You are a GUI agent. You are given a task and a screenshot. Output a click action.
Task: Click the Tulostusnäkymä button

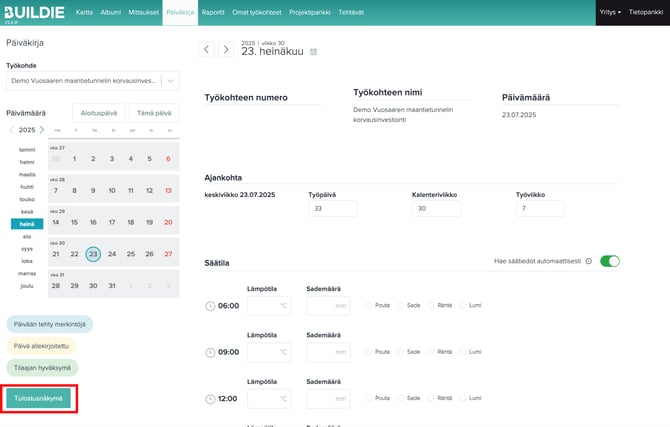click(39, 398)
